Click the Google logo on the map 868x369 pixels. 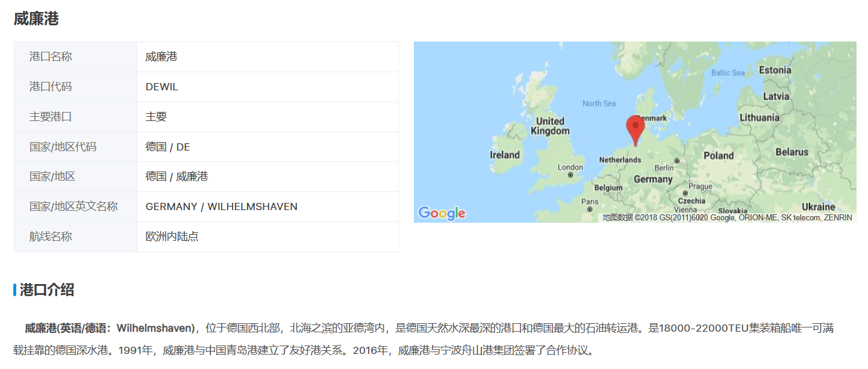[x=442, y=213]
